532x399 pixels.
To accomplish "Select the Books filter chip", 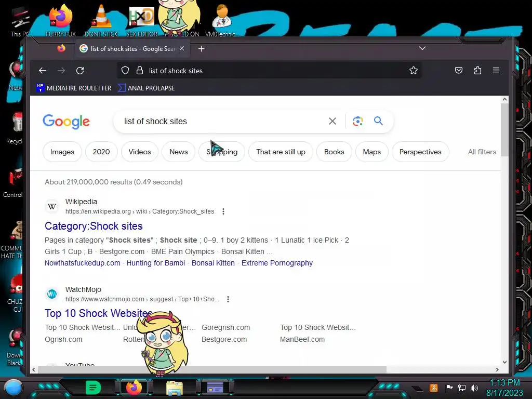I will tap(334, 152).
